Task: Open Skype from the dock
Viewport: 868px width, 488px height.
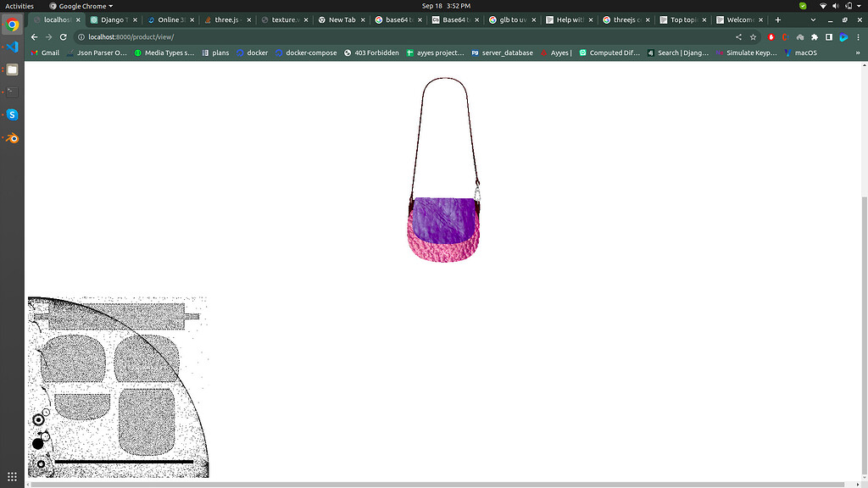Action: click(x=11, y=114)
